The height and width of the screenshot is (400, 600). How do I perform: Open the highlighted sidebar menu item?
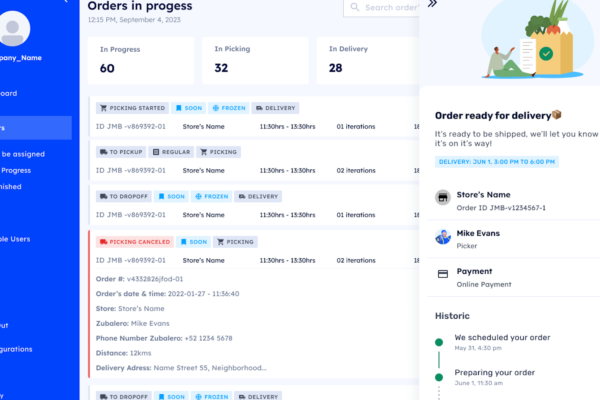click(x=36, y=128)
